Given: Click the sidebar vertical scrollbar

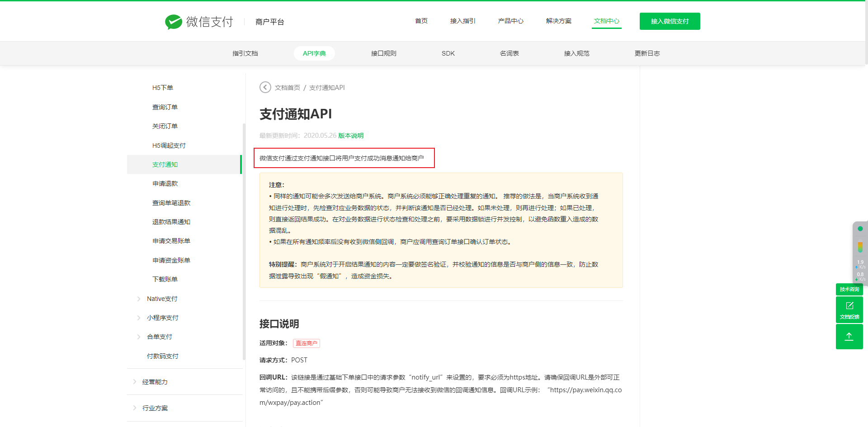Looking at the screenshot, I should coord(244,242).
